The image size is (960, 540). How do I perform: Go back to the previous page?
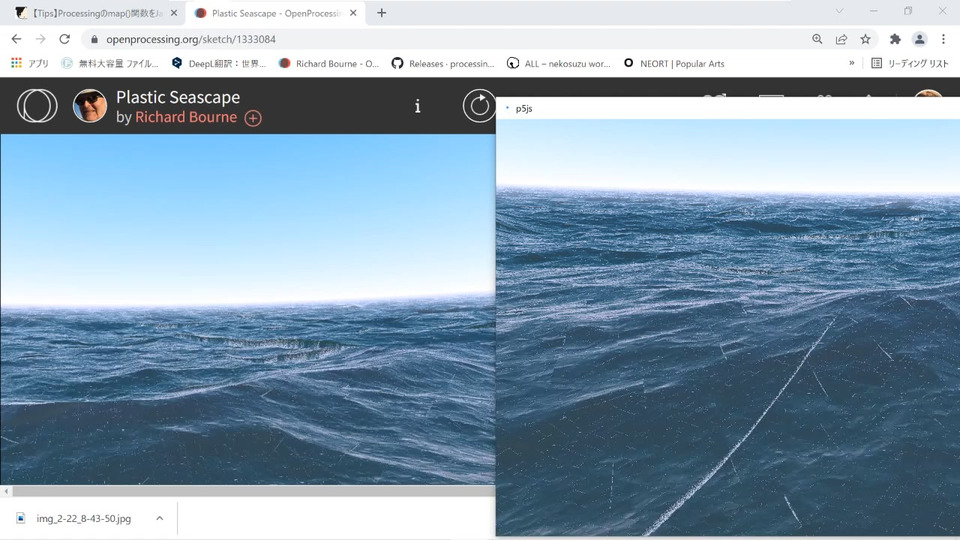point(17,39)
